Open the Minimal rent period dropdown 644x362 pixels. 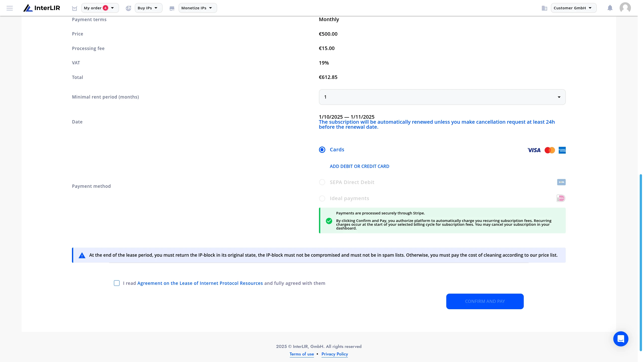click(x=442, y=97)
